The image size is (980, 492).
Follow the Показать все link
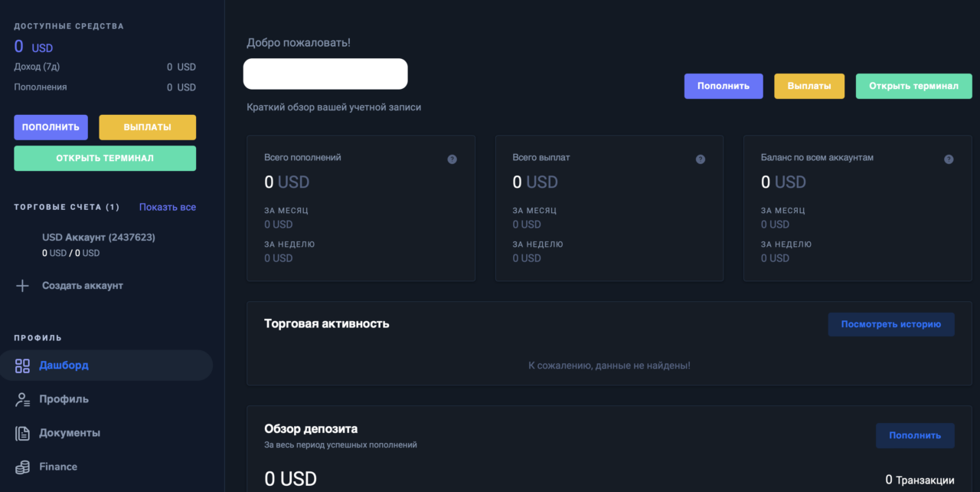point(168,207)
